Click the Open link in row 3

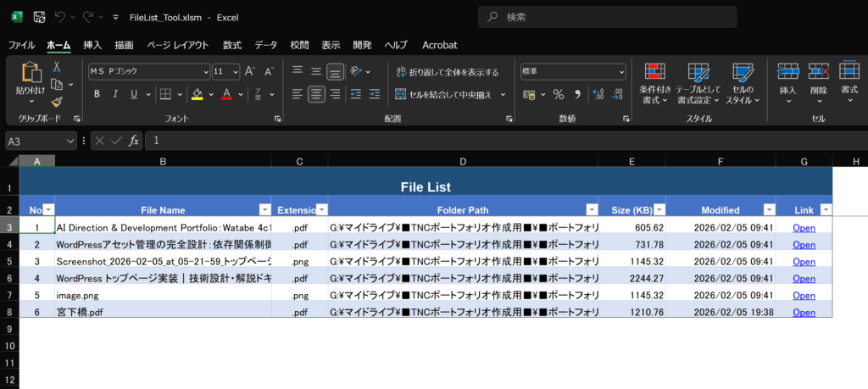tap(804, 227)
